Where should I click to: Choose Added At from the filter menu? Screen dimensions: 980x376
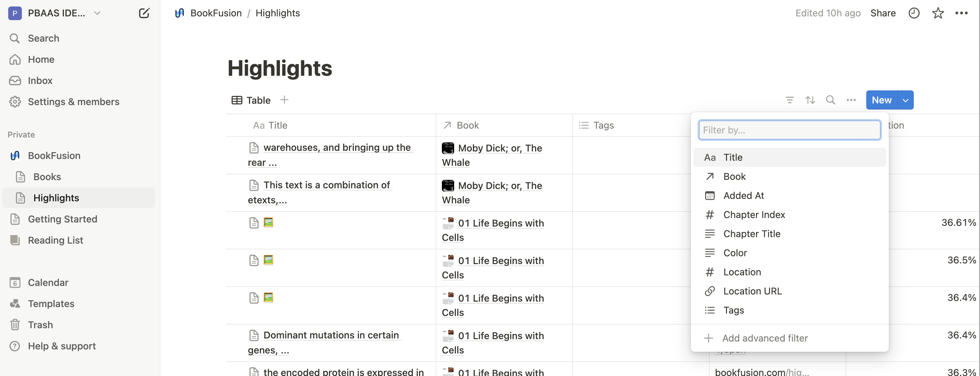click(744, 196)
